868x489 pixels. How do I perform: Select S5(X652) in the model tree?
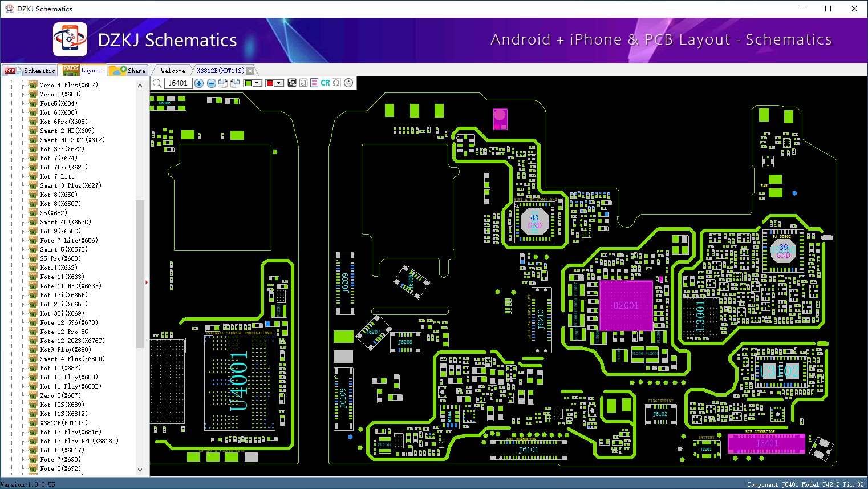(x=54, y=213)
